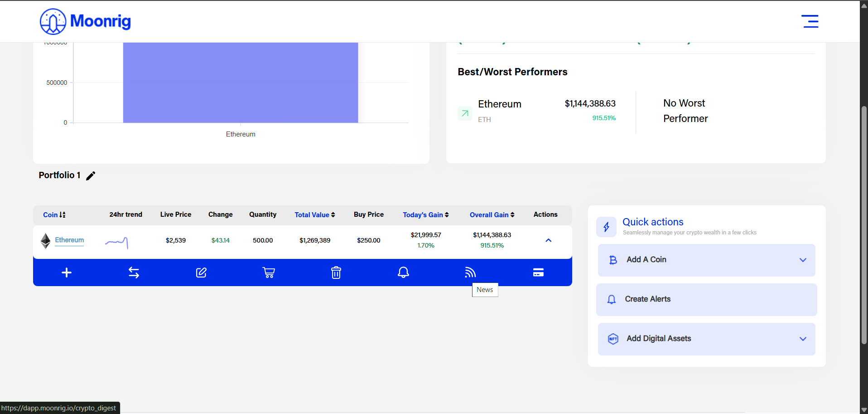Click the lightning Quick actions icon
This screenshot has height=414, width=868.
click(606, 227)
